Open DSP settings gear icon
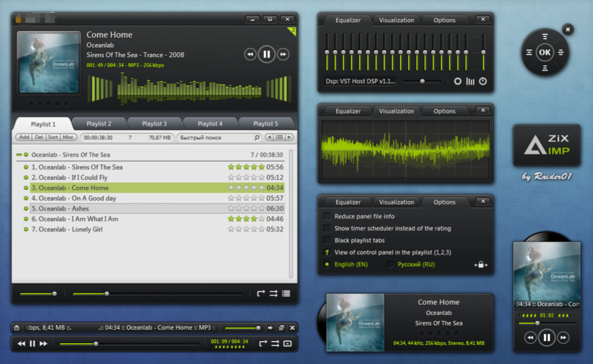593x364 pixels. coord(458,81)
